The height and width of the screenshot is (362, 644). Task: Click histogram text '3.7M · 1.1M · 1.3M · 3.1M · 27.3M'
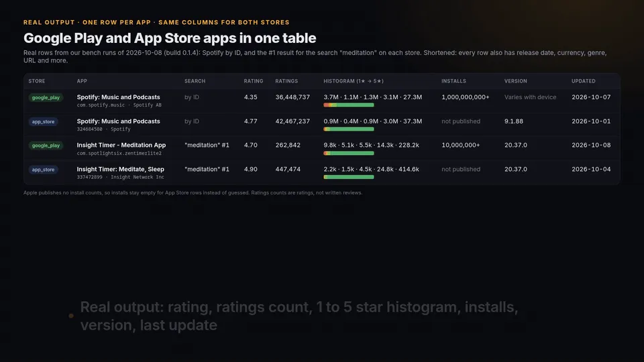point(372,97)
